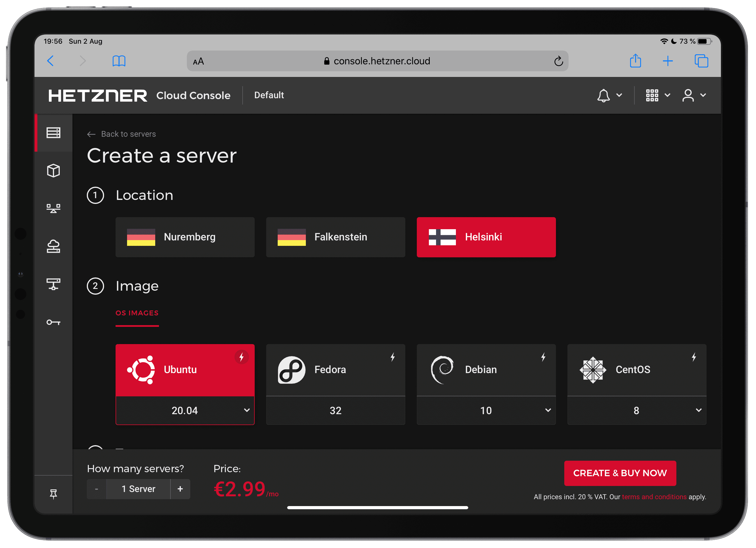Click the console.hetzner.cloud address bar
The height and width of the screenshot is (548, 756).
point(377,61)
